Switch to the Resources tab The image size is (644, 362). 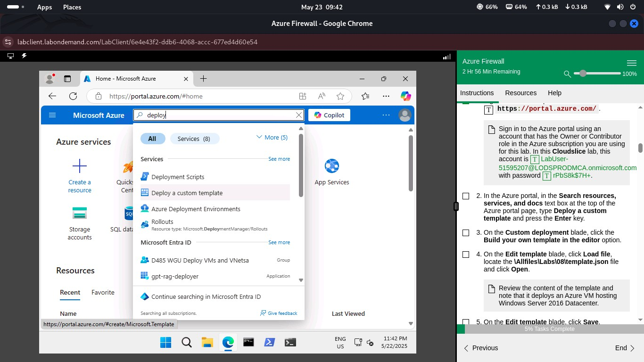[520, 93]
